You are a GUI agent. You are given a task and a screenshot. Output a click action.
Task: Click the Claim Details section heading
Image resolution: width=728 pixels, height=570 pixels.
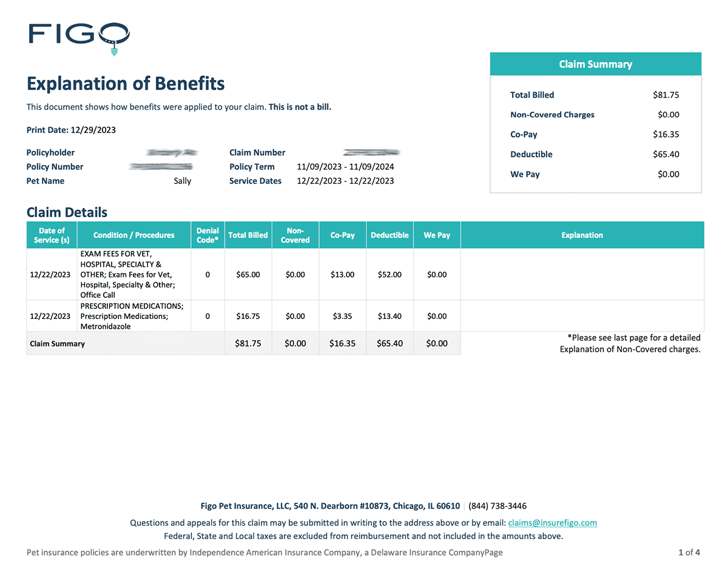[x=67, y=212]
